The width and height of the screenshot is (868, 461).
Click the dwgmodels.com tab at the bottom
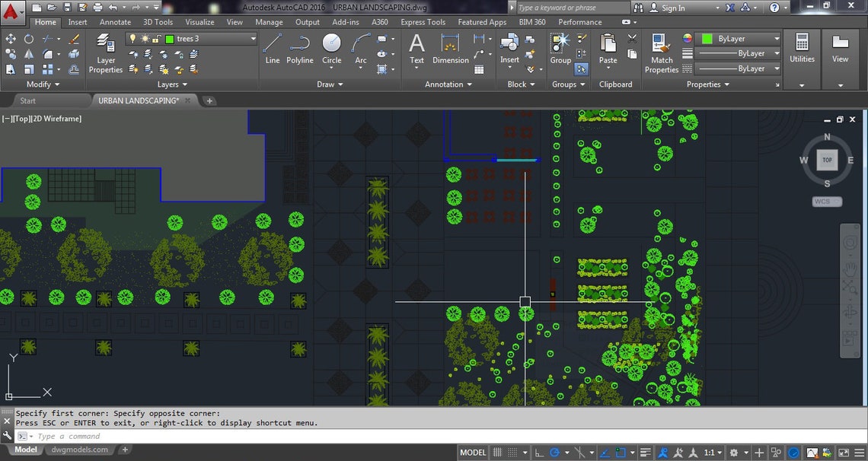(x=78, y=450)
